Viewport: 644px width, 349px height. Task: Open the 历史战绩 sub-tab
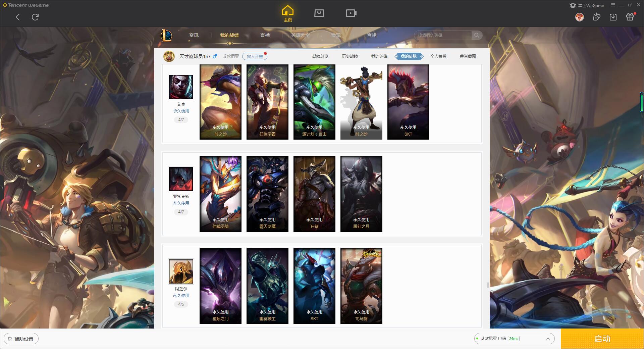coord(350,56)
